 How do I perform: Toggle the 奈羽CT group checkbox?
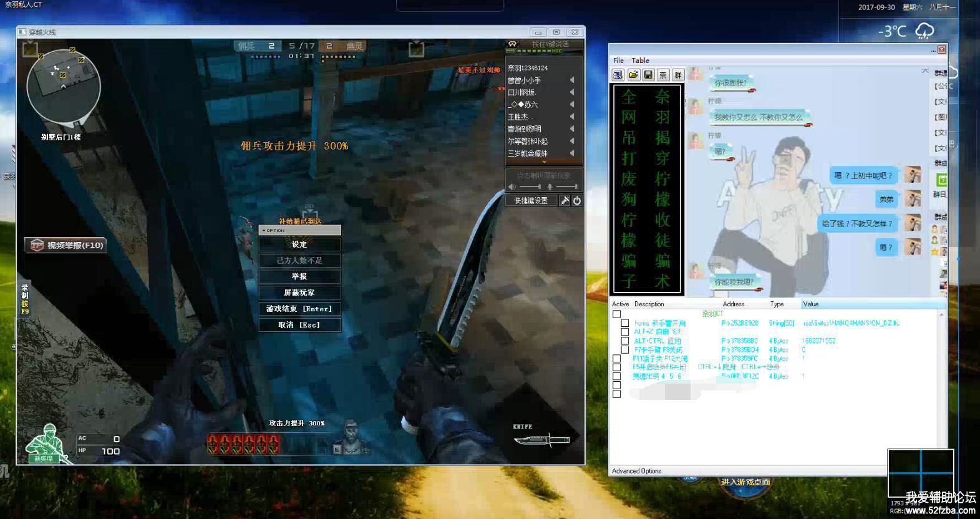point(617,314)
